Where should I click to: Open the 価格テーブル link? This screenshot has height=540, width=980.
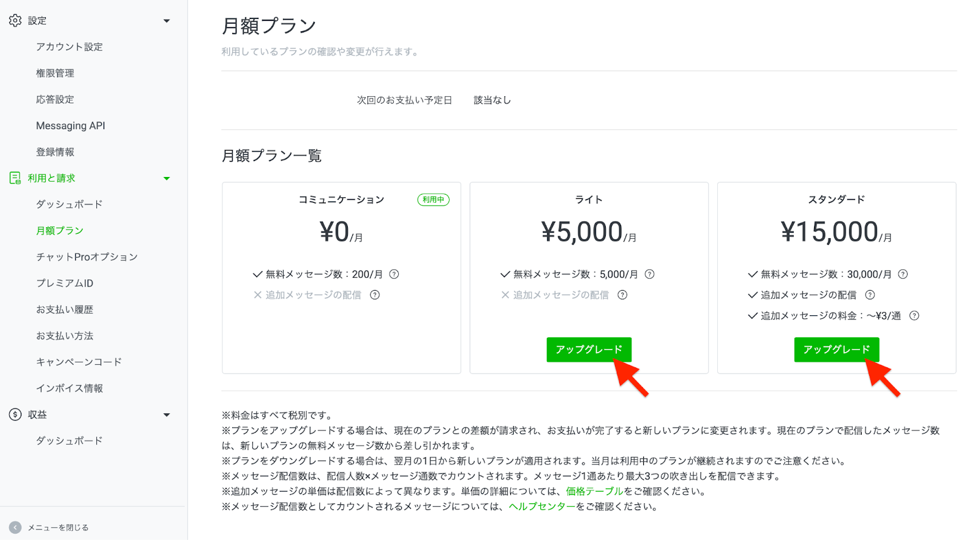pos(594,492)
